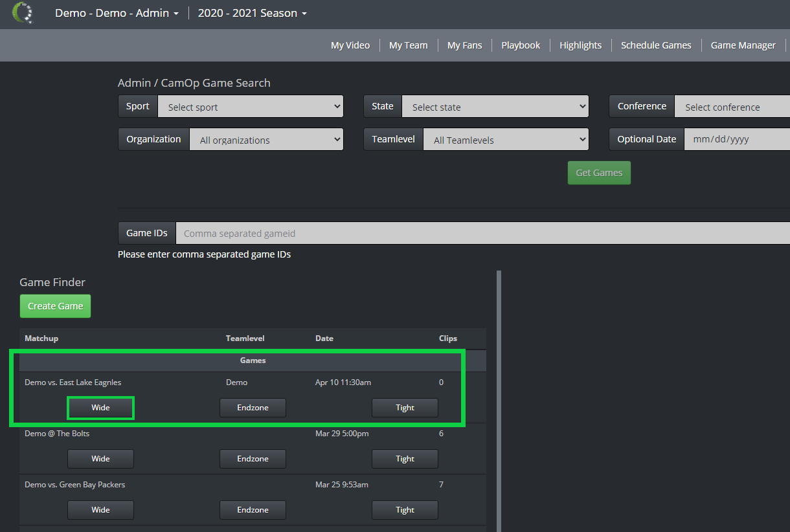Image resolution: width=790 pixels, height=532 pixels.
Task: Select Tight for Demo vs. East Lake Eagnles
Action: tap(405, 408)
